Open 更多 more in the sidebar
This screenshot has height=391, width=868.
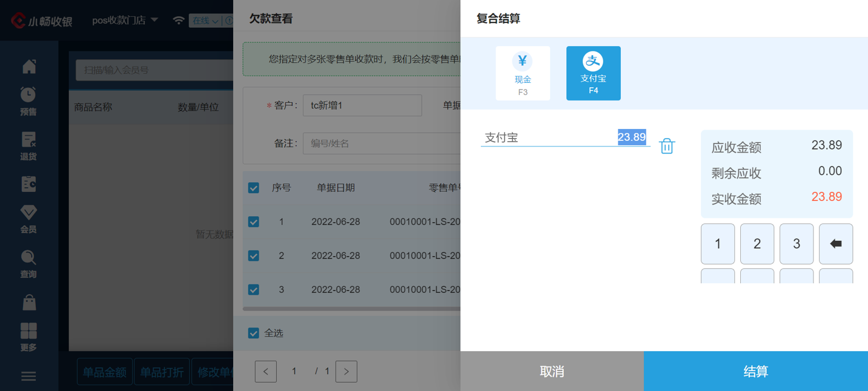pos(28,337)
